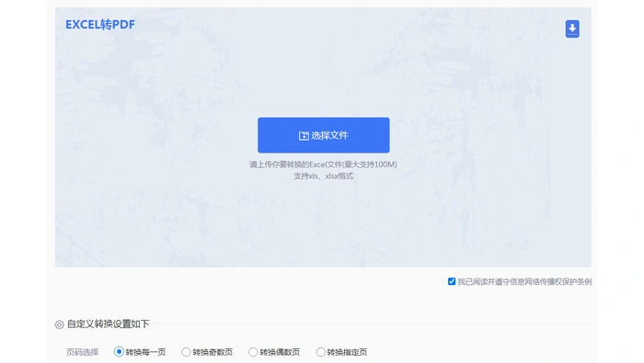Select the 转换奇数页 radio option
Viewport: 644px width, 363px height.
186,352
